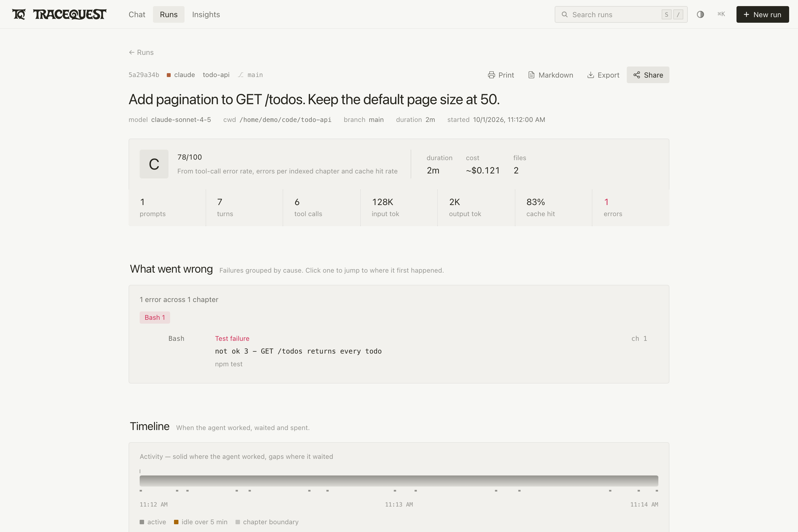Click the active legend swatch
Screen dimensions: 798x532
142,522
